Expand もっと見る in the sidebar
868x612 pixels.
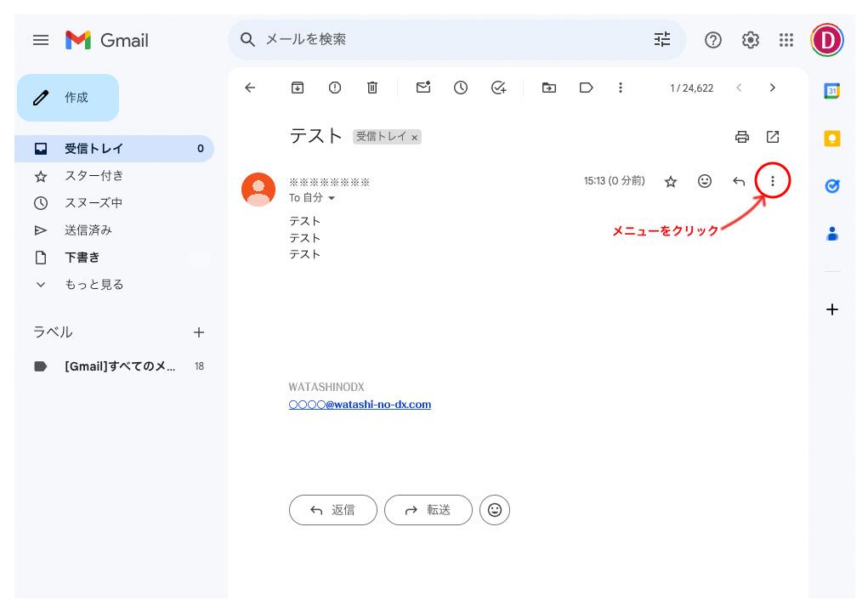[x=94, y=285]
